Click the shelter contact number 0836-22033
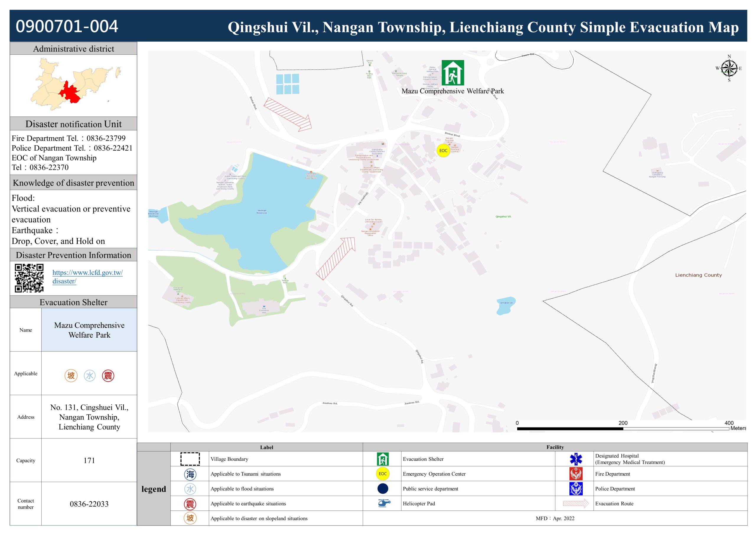Image resolution: width=756 pixels, height=535 pixels. pyautogui.click(x=89, y=504)
